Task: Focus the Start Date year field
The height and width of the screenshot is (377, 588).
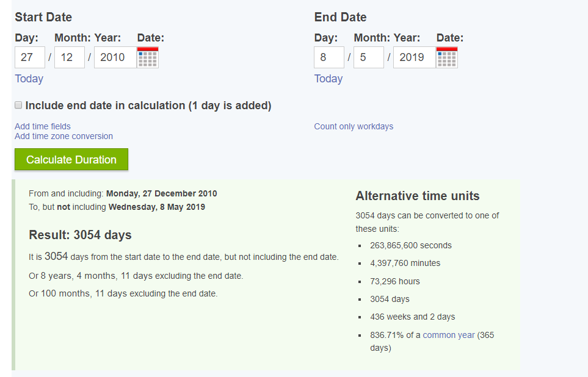Action: tap(114, 57)
